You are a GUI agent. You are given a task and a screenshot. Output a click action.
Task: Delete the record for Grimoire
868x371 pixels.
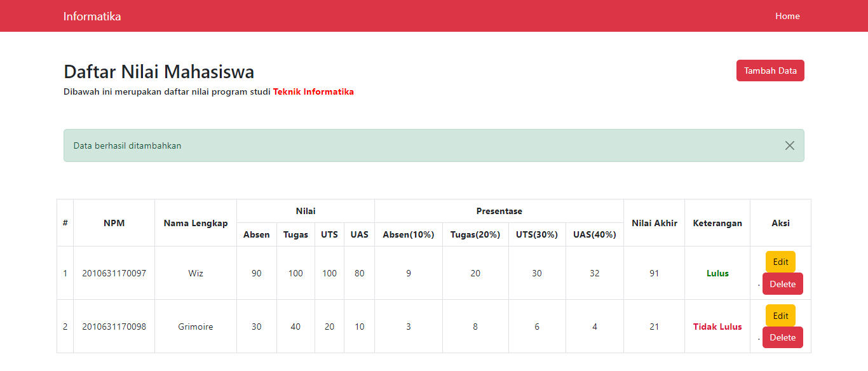(782, 337)
